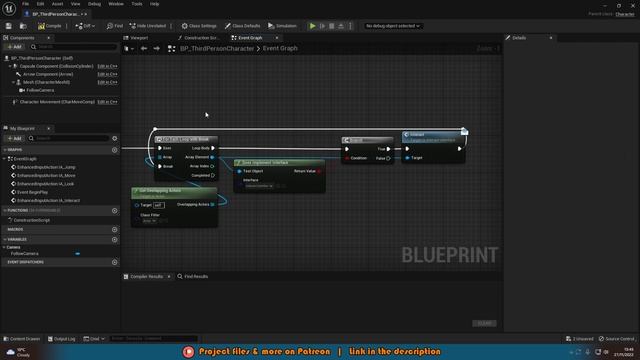This screenshot has height=360, width=640.
Task: Add a variable with the VARIABLES plus
Action: point(115,240)
